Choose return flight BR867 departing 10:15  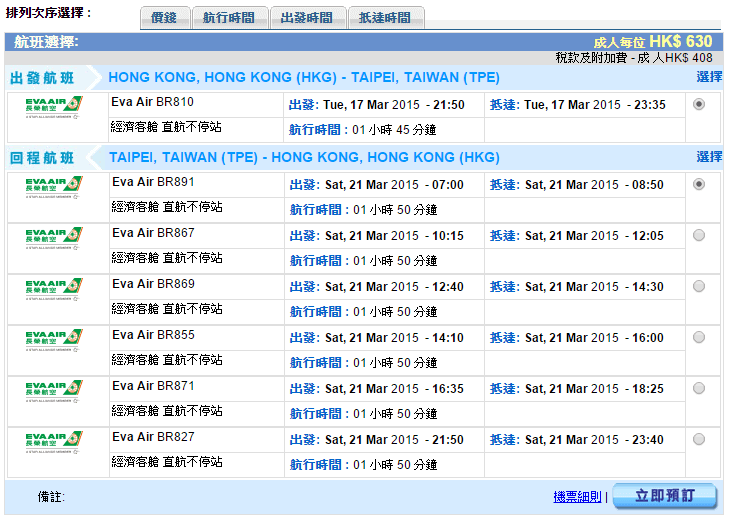point(698,235)
